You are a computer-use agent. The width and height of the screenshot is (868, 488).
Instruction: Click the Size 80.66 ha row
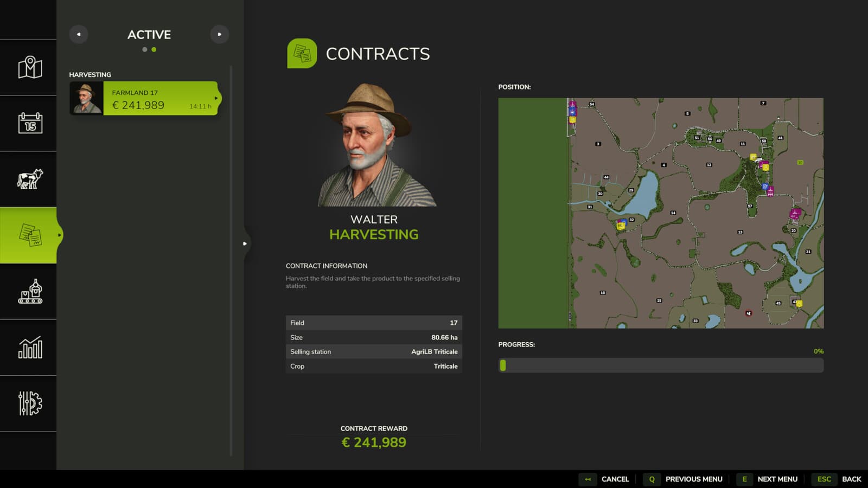click(x=374, y=337)
